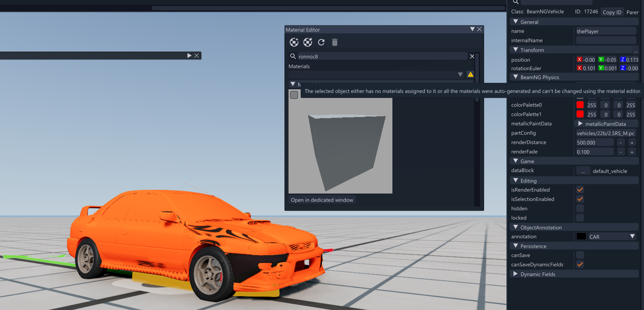Image resolution: width=644 pixels, height=310 pixels.
Task: Click Open in dedicated window button
Action: click(x=322, y=200)
